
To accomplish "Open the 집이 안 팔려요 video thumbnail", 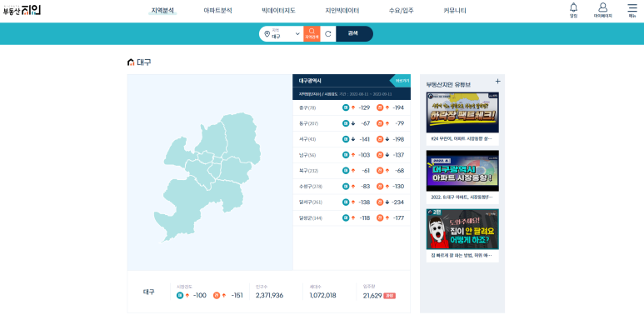I will pos(462,229).
